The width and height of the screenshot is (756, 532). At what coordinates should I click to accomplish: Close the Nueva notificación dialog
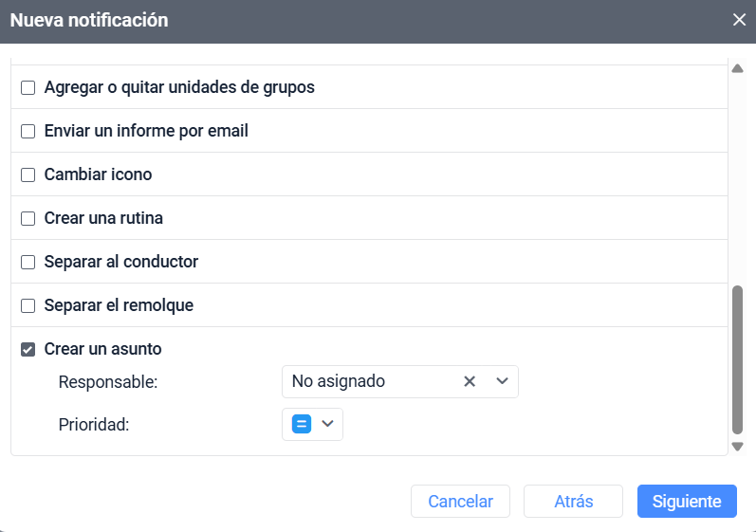pyautogui.click(x=739, y=20)
